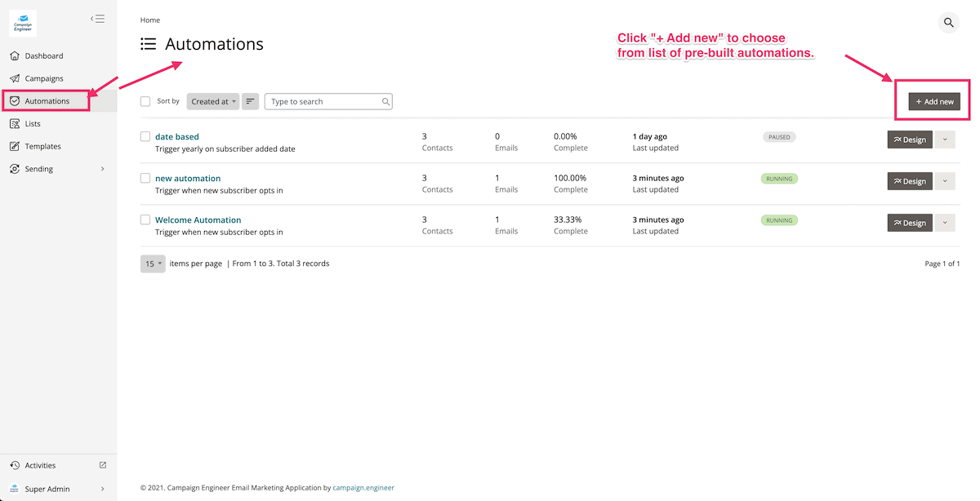This screenshot has width=980, height=501.
Task: Click the Design button for date based
Action: [x=909, y=140]
